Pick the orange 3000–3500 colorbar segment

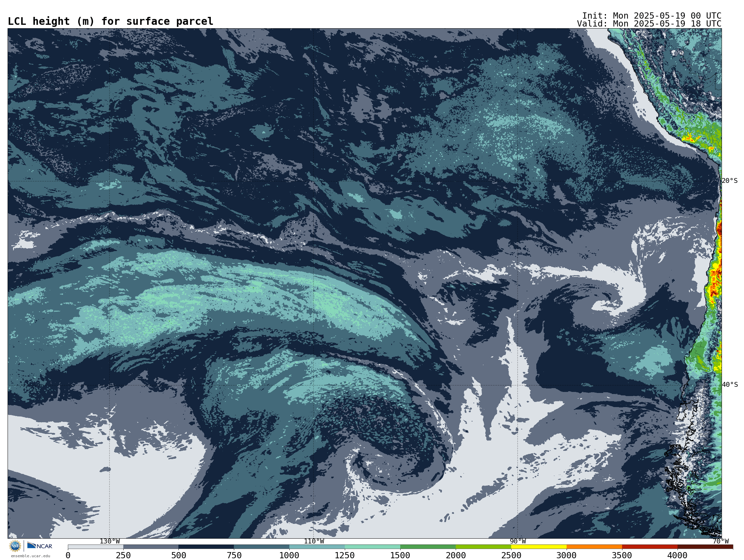[595, 547]
